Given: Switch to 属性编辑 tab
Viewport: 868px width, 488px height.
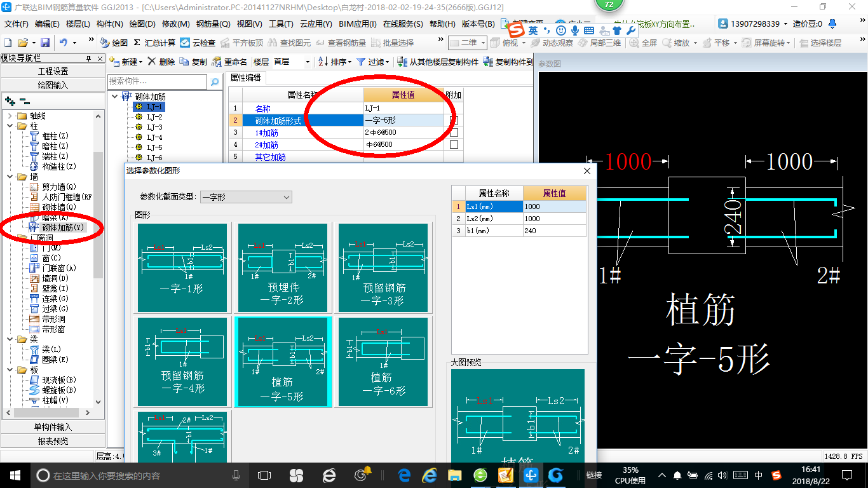Looking at the screenshot, I should (x=245, y=78).
